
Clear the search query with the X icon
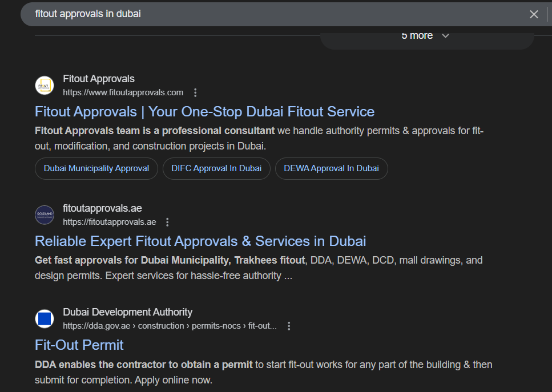coord(534,14)
